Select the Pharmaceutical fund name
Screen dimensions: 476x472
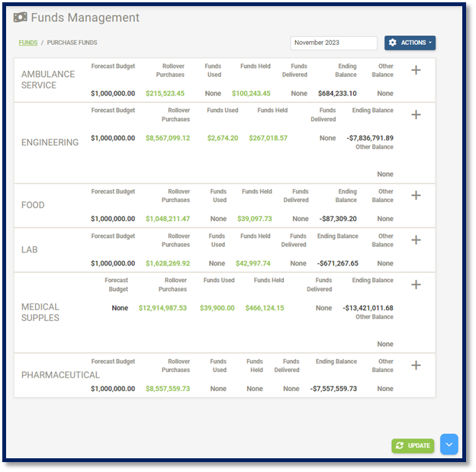pos(60,375)
